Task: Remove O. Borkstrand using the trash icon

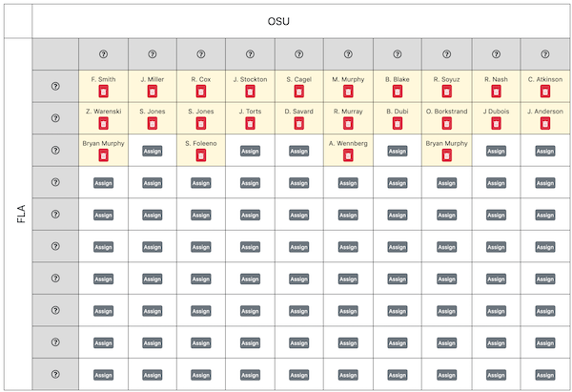Action: coord(447,123)
